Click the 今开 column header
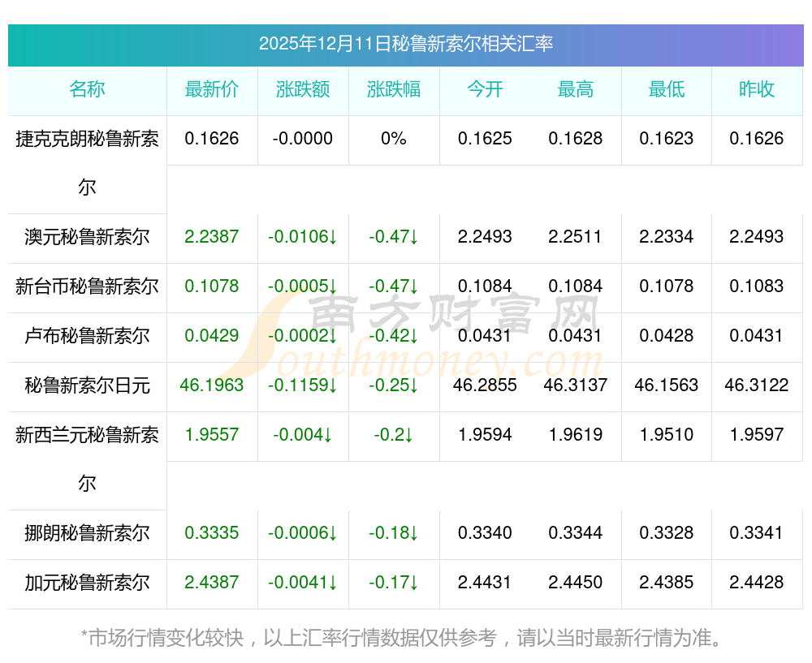Screen dimensions: 812x663 (x=485, y=89)
